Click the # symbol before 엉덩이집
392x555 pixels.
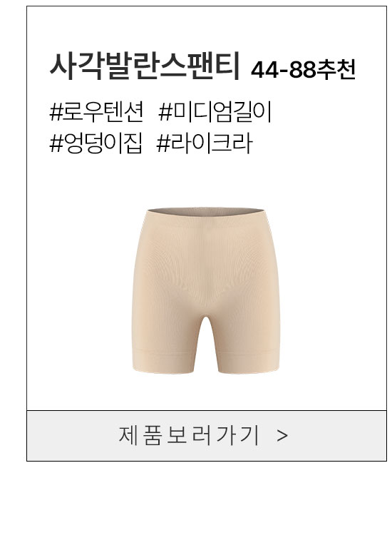(56, 143)
